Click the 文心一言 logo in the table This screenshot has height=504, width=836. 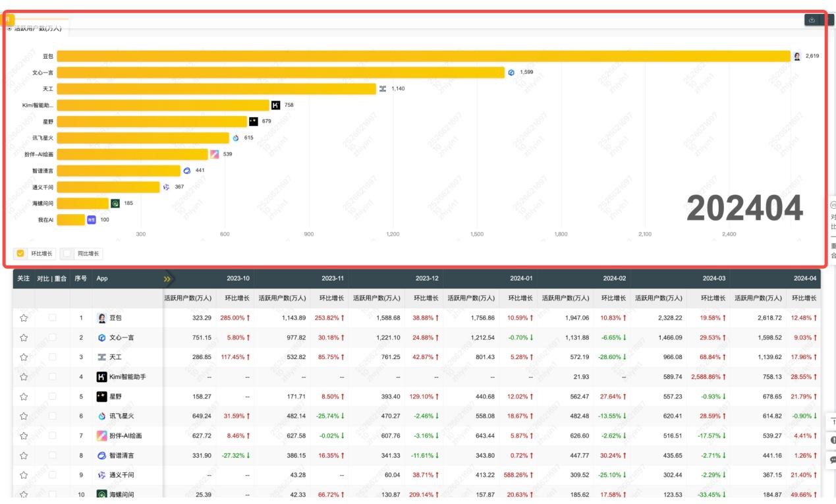(x=101, y=338)
